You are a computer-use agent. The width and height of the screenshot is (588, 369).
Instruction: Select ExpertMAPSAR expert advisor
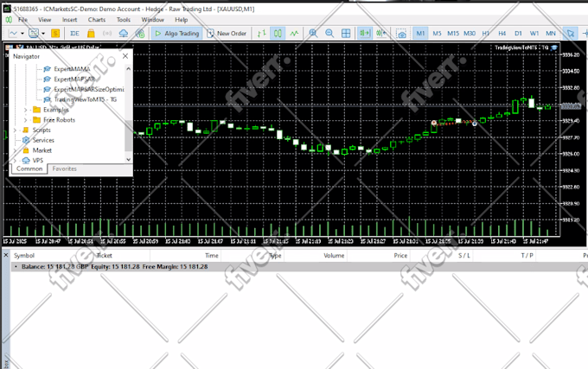[74, 79]
